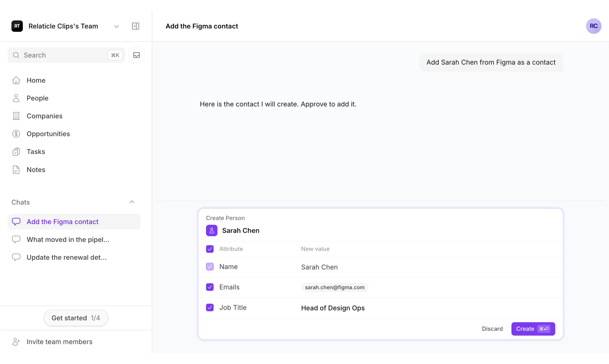This screenshot has height=364, width=609.
Task: Collapse the sidebar with the panel icon
Action: (135, 26)
